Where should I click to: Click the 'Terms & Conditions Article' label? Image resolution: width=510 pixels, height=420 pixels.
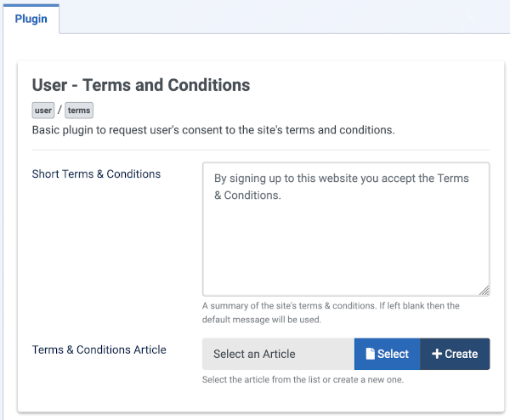(99, 349)
